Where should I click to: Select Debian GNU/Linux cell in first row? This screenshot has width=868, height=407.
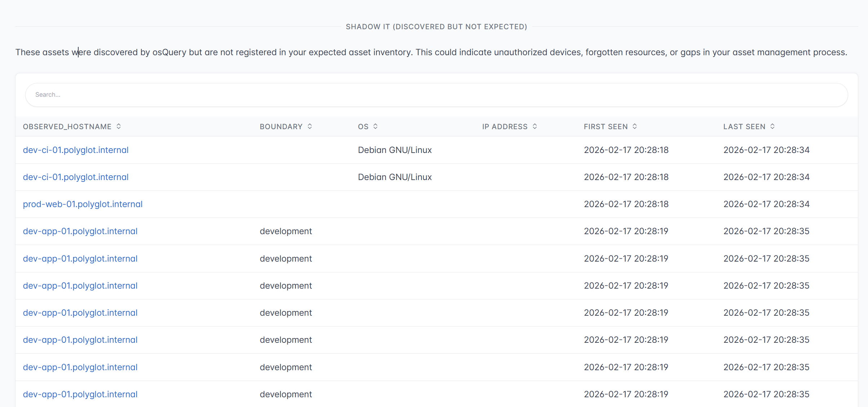coord(395,150)
